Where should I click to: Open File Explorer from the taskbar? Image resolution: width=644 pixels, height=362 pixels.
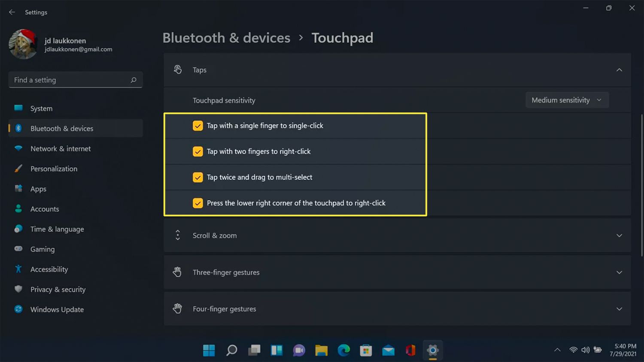pyautogui.click(x=321, y=350)
